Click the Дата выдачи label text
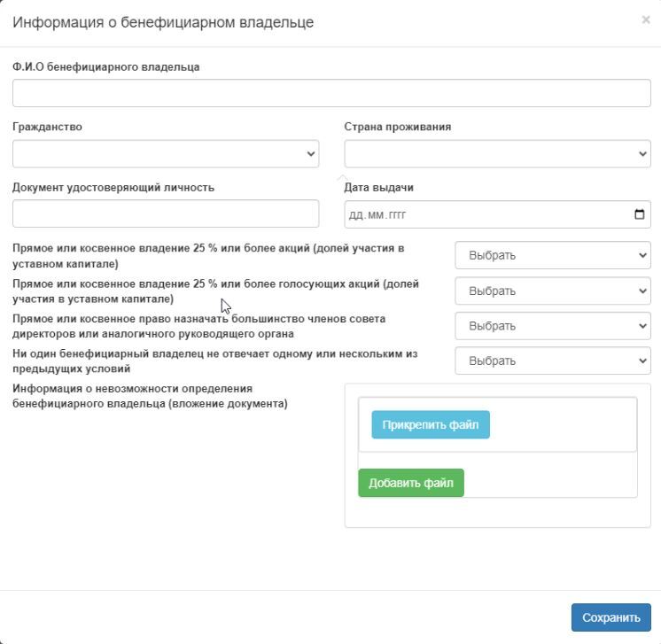The width and height of the screenshot is (661, 644). [378, 187]
